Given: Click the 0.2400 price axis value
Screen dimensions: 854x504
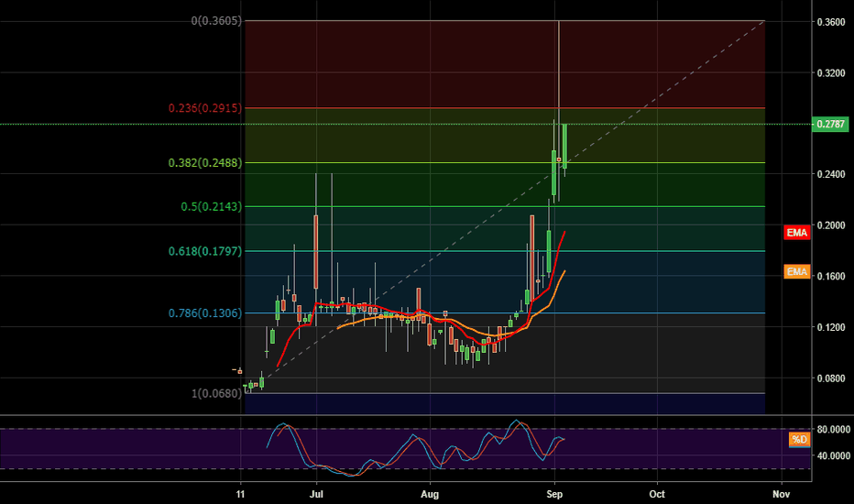Looking at the screenshot, I should pos(831,174).
